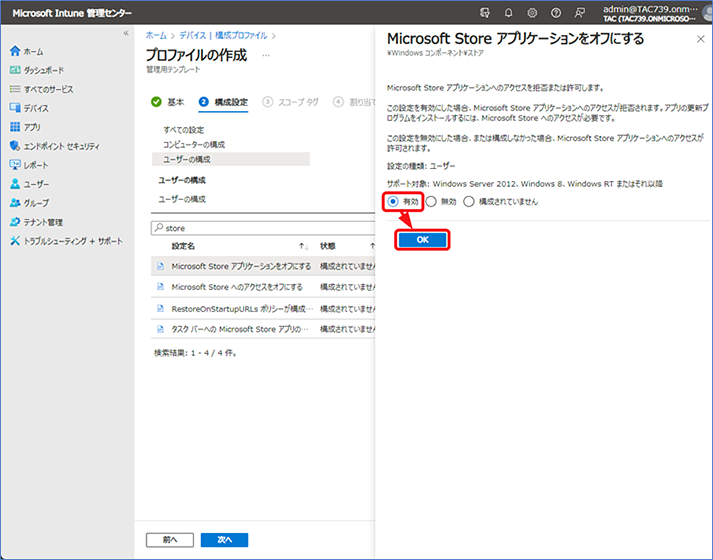
Task: Open the feedback icon in header
Action: 579,13
